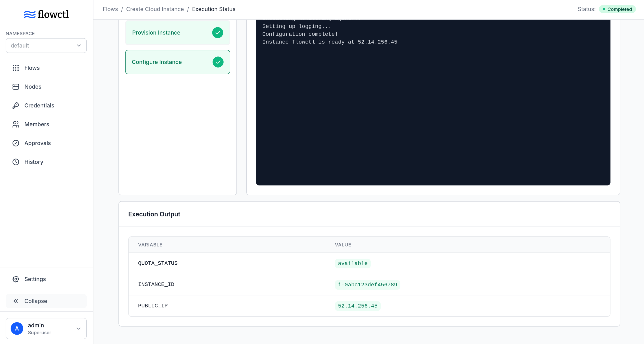Click the Provision Instance success checkmark
The height and width of the screenshot is (344, 644).
[218, 33]
